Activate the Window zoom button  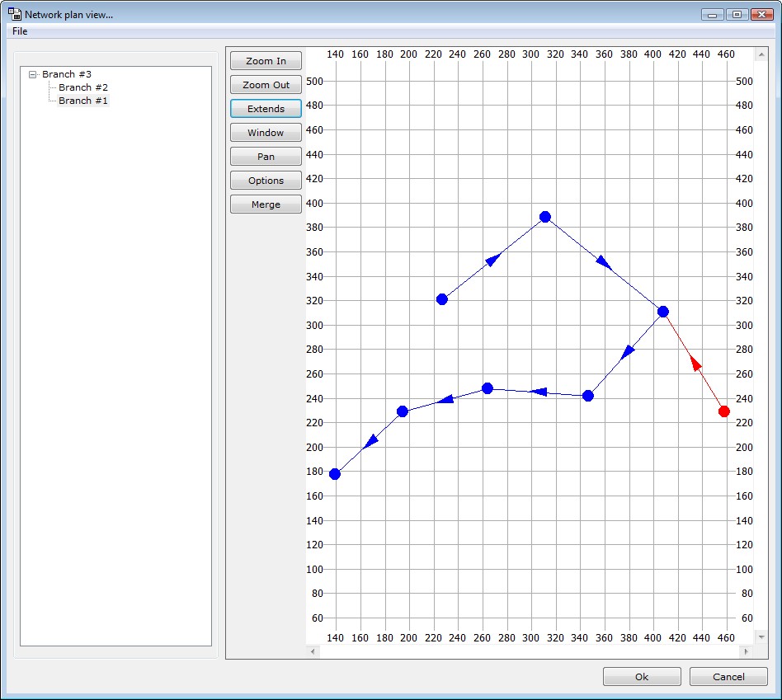(x=266, y=133)
